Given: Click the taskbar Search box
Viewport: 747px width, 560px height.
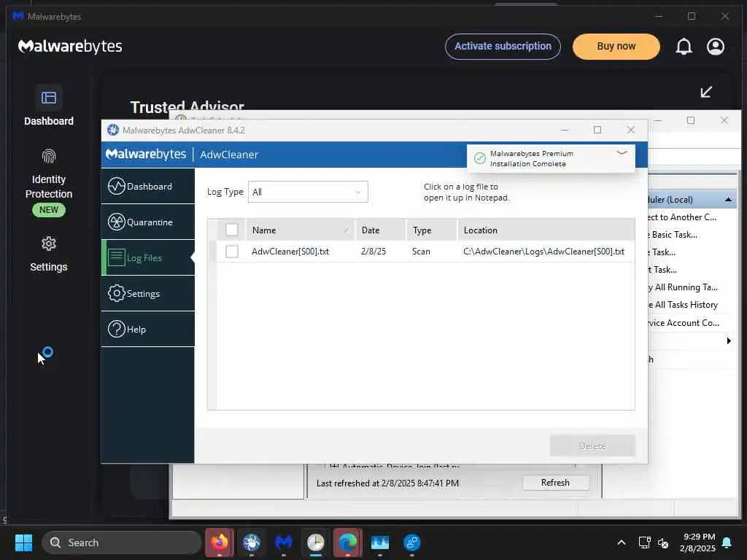Looking at the screenshot, I should point(122,542).
